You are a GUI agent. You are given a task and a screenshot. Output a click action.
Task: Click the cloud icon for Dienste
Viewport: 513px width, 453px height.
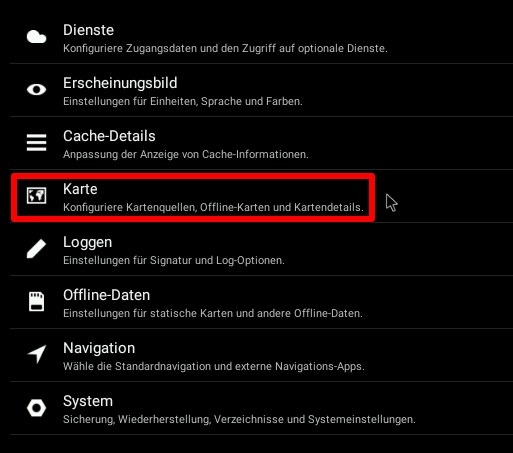(36, 37)
